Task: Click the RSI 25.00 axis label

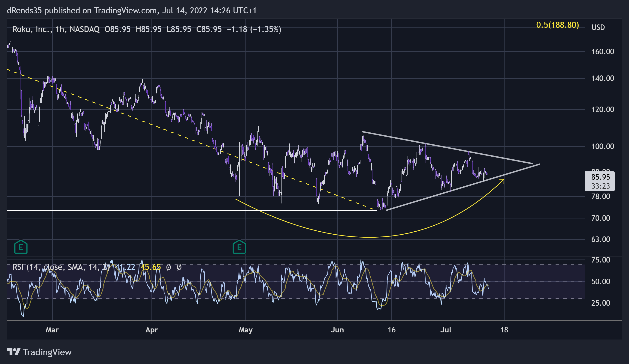Action: pyautogui.click(x=601, y=303)
